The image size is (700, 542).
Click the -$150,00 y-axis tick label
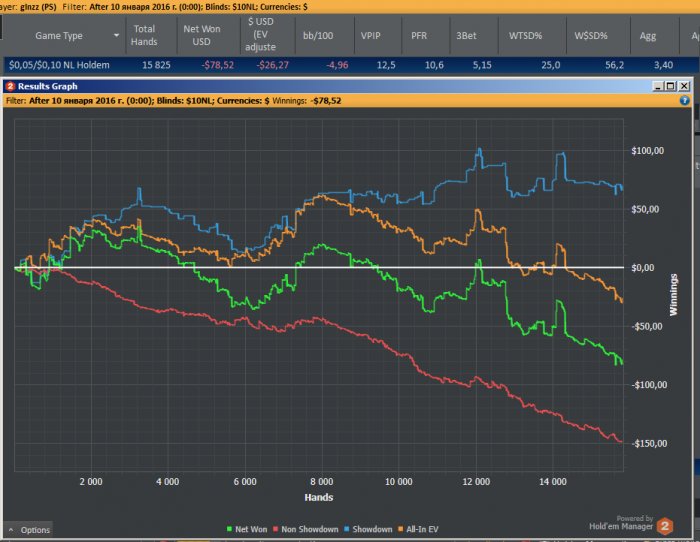coord(649,443)
